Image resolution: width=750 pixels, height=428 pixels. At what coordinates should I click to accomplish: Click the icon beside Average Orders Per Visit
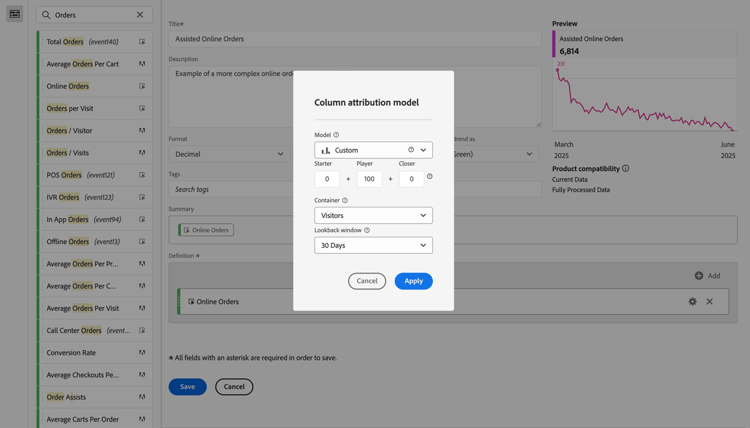pyautogui.click(x=142, y=308)
